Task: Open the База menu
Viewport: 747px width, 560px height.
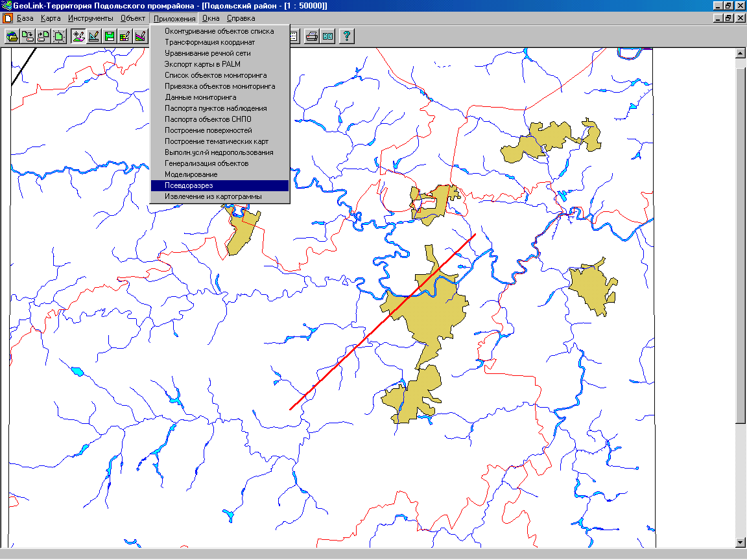Action: [x=25, y=19]
